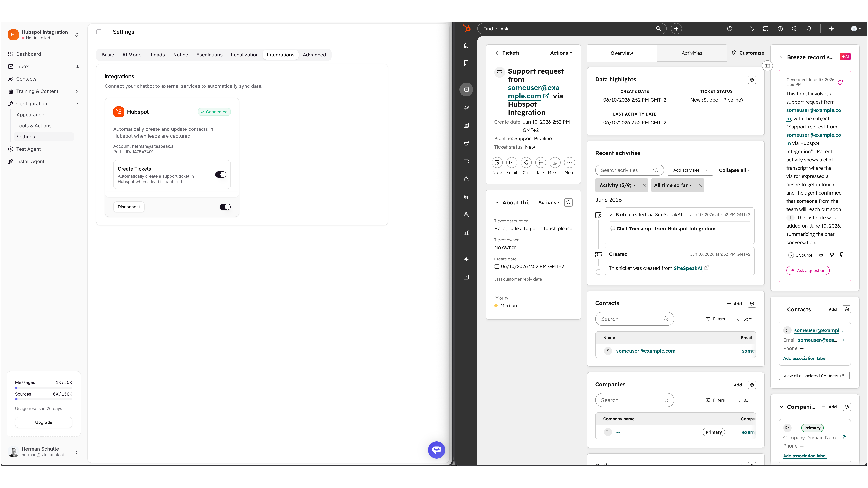Click the Messages usage progress bar
This screenshot has width=868, height=488.
[x=43, y=388]
